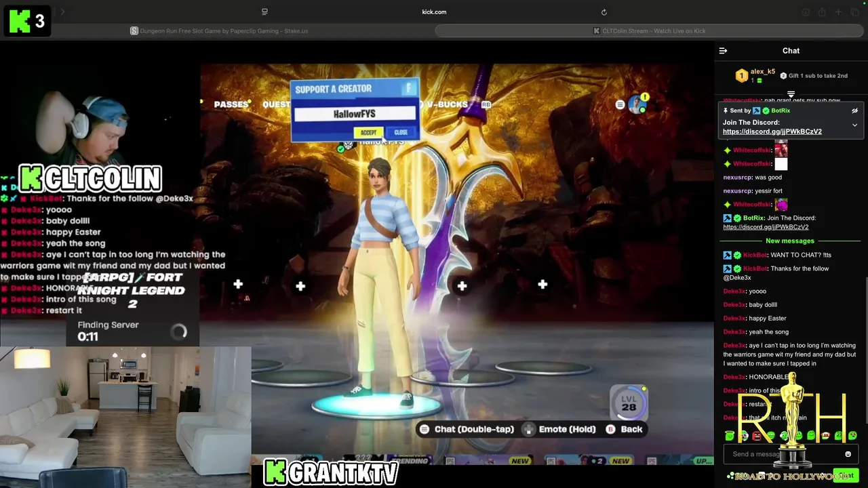Image resolution: width=868 pixels, height=488 pixels.
Task: Jump to the New messages divider
Action: point(789,241)
